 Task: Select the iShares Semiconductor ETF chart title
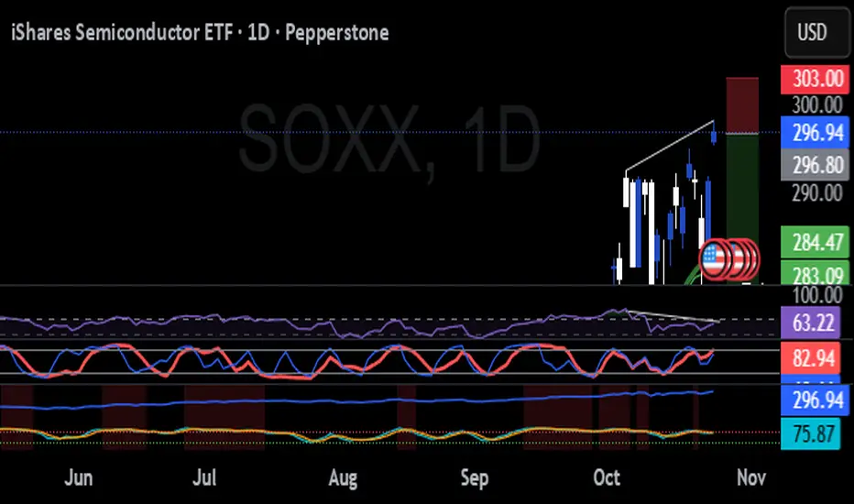tap(200, 33)
